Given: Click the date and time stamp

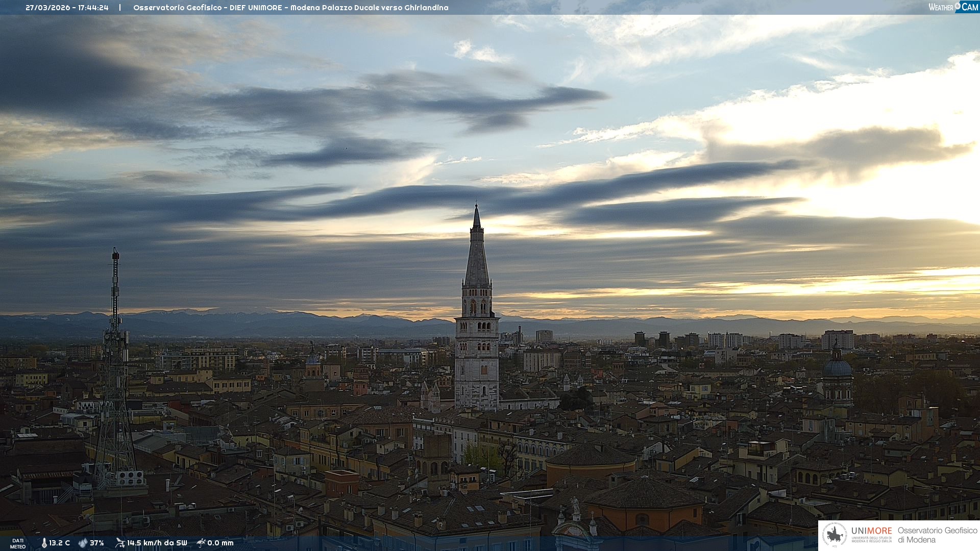Looking at the screenshot, I should coord(67,8).
